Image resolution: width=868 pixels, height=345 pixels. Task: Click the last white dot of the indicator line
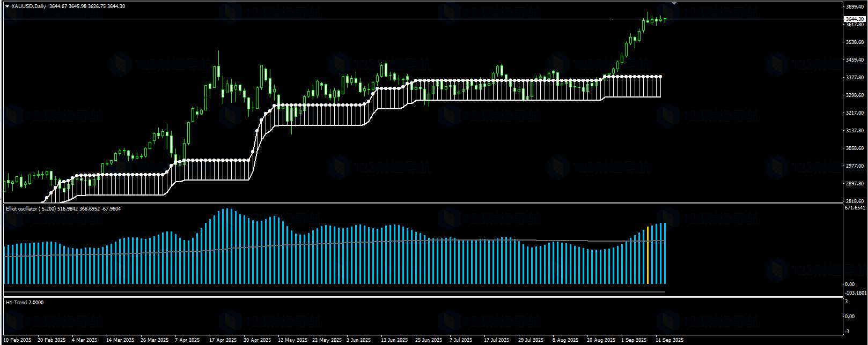pos(660,77)
